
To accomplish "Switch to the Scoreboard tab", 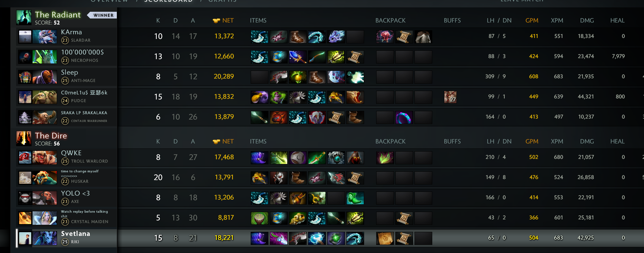I will (x=168, y=1).
